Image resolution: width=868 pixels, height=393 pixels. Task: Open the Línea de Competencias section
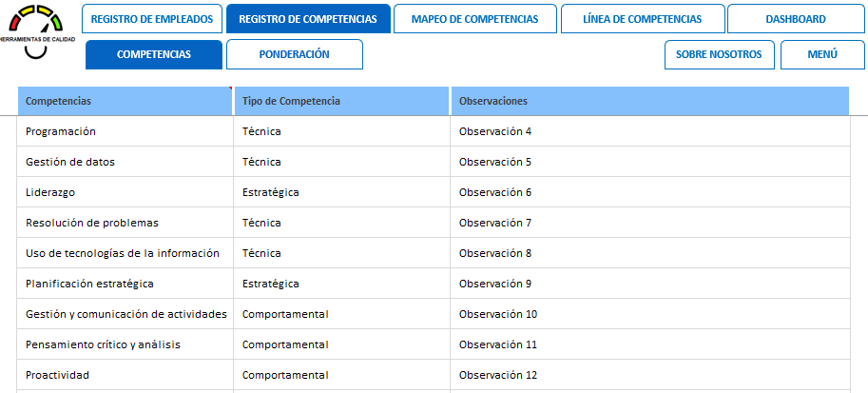pos(643,19)
